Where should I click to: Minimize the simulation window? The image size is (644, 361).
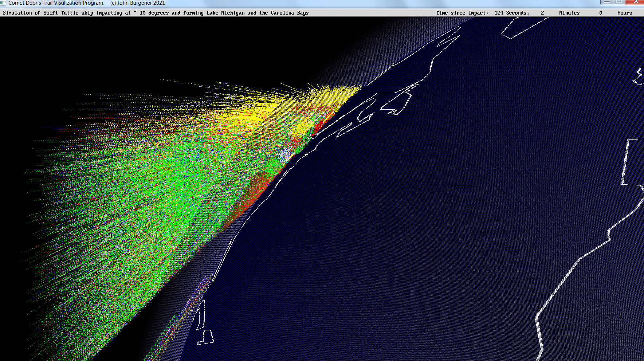pyautogui.click(x=607, y=2)
